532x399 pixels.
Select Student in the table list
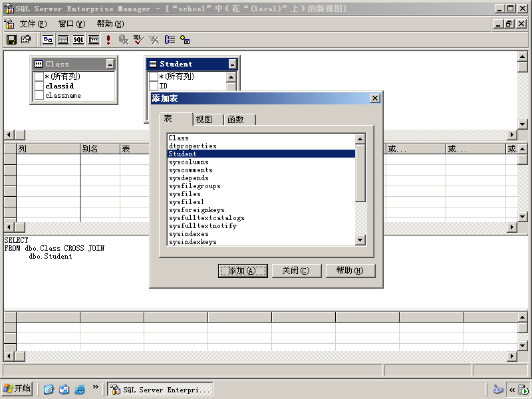click(x=261, y=154)
